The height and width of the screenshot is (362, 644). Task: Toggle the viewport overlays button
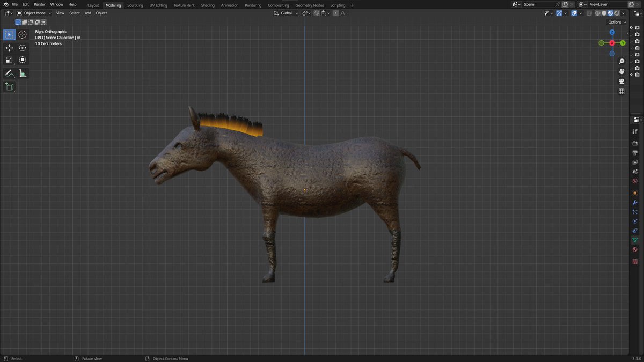pyautogui.click(x=574, y=13)
